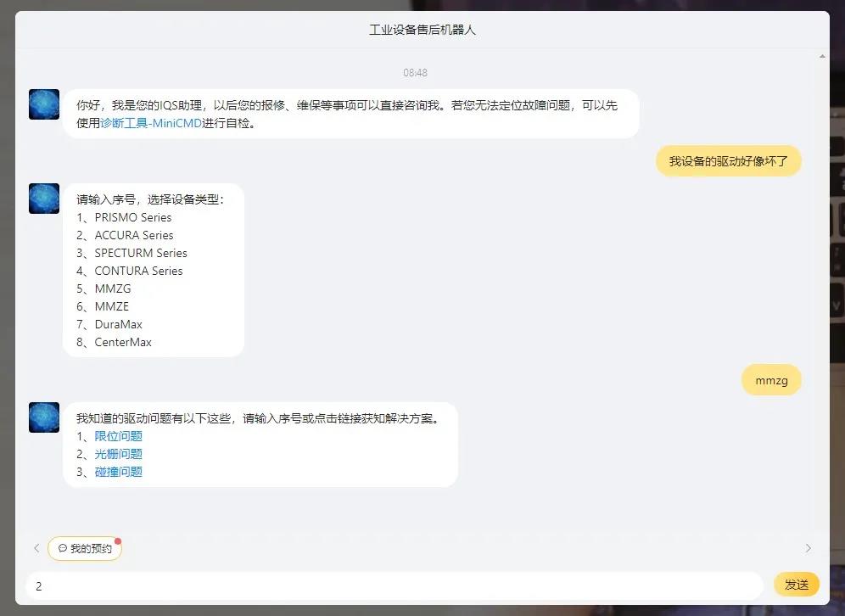Focus the message input field containing 2
Screen dimensions: 845x616
tap(395, 585)
